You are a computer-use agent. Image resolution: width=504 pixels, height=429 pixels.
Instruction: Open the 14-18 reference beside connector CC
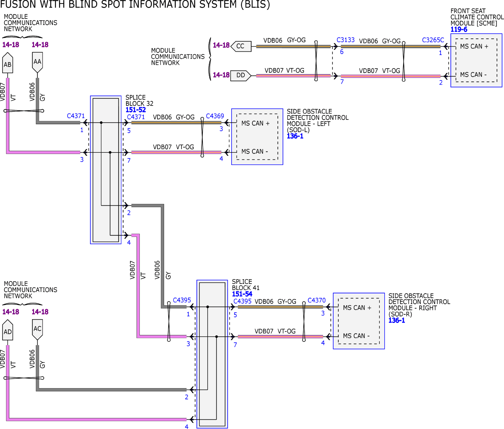(221, 45)
